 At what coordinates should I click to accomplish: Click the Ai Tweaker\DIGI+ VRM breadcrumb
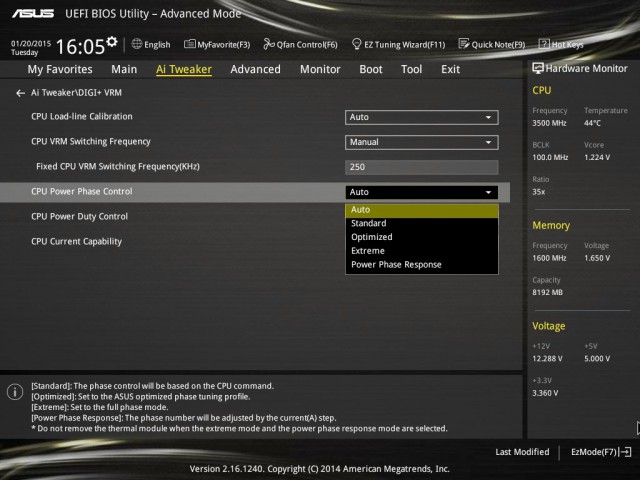[x=76, y=93]
